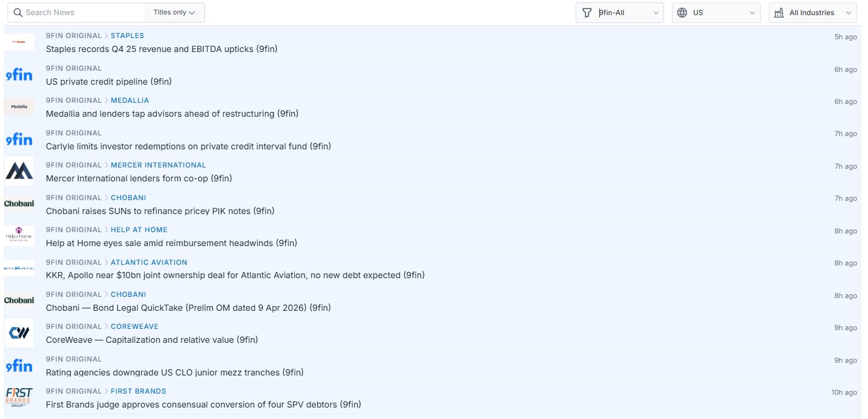868x419 pixels.
Task: Open CoreWeave Capitalization and relative value article
Action: pyautogui.click(x=152, y=340)
